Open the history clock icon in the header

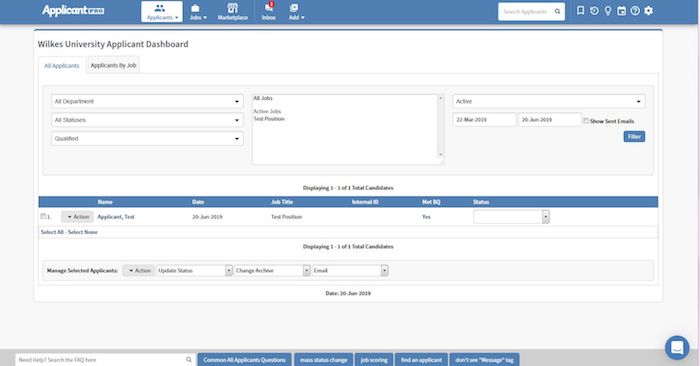594,11
